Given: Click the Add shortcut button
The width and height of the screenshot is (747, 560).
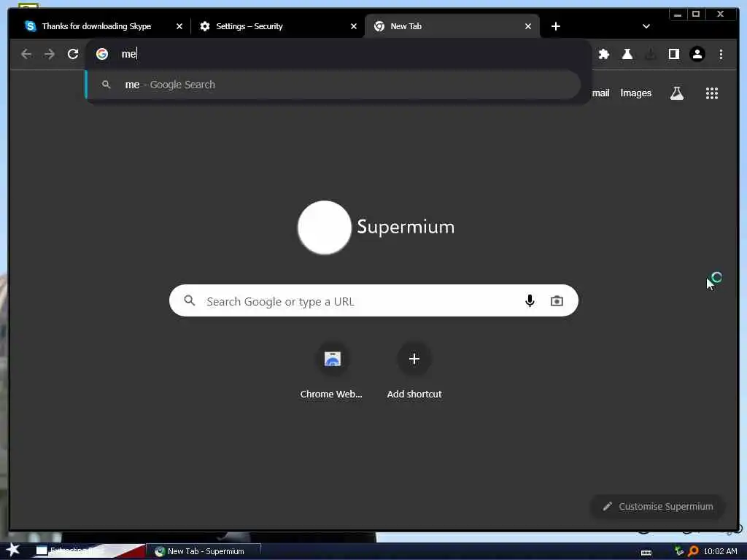Looking at the screenshot, I should [x=414, y=371].
